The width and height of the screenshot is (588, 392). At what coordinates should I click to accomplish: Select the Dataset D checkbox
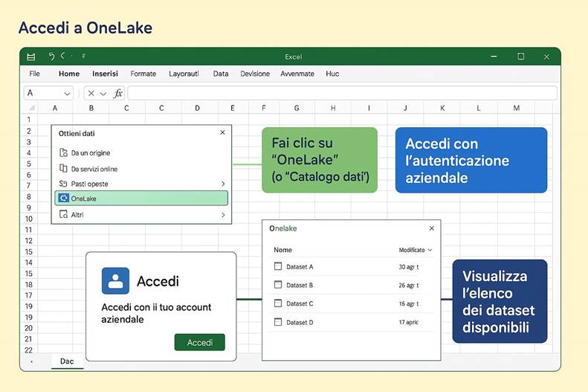point(278,322)
